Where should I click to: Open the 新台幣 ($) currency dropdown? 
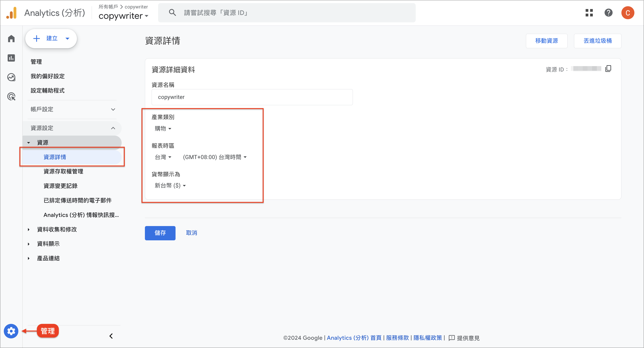[170, 185]
